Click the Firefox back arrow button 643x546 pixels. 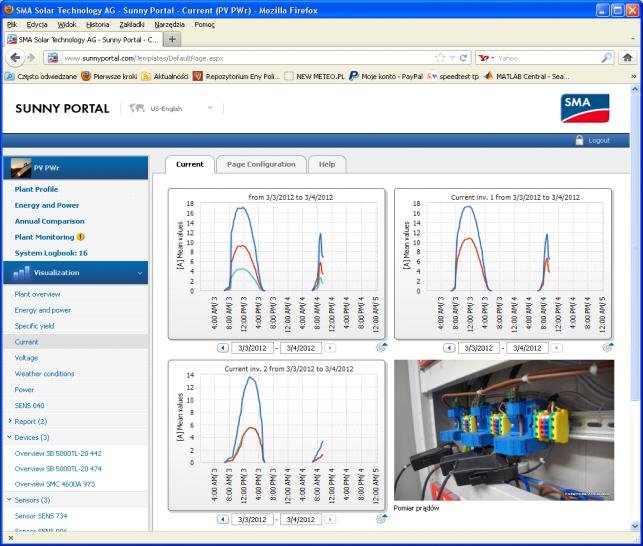click(x=15, y=58)
